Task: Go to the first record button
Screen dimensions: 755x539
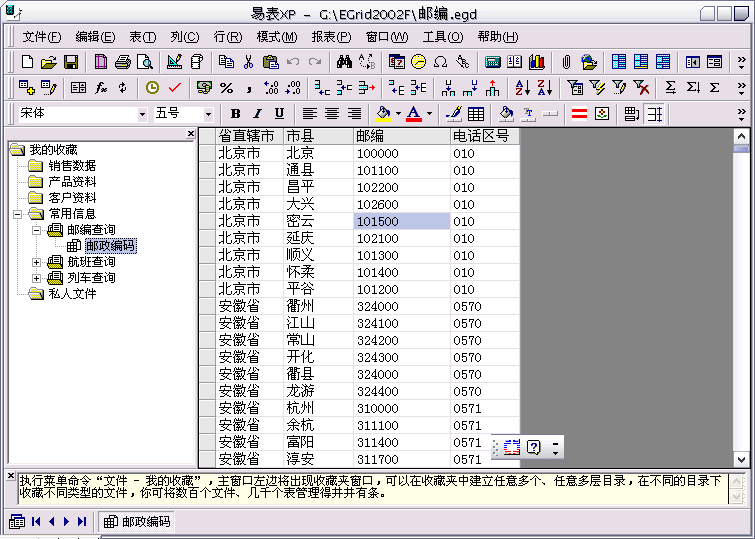Action: (36, 522)
